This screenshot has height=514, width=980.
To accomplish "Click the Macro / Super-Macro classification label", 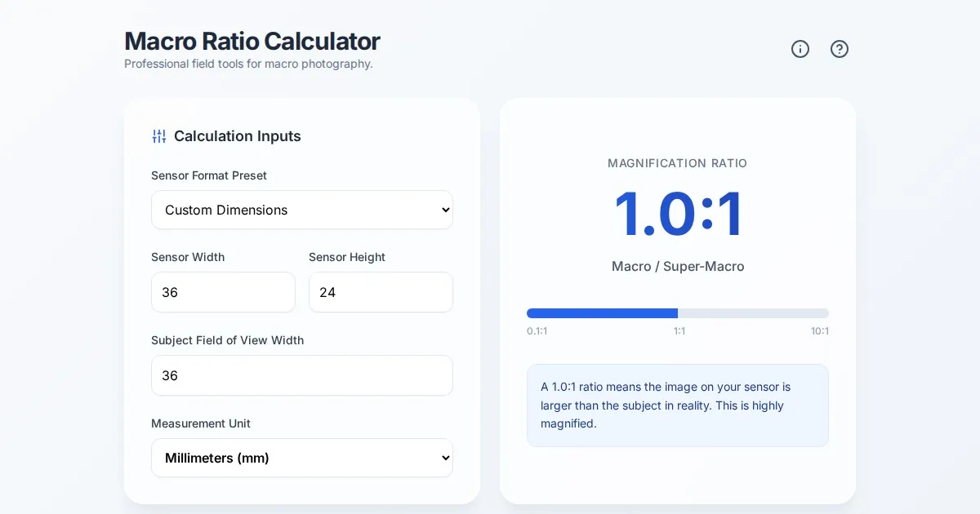I will 678,267.
